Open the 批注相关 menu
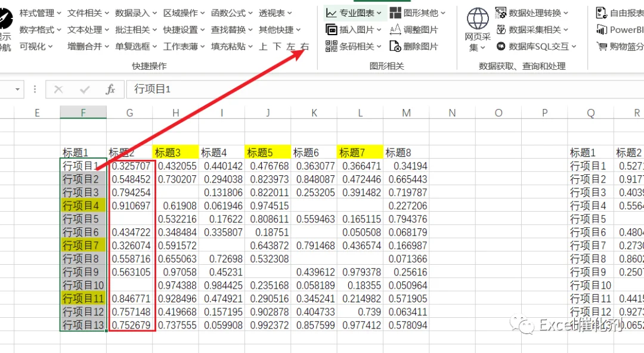This screenshot has width=644, height=353. [x=136, y=30]
